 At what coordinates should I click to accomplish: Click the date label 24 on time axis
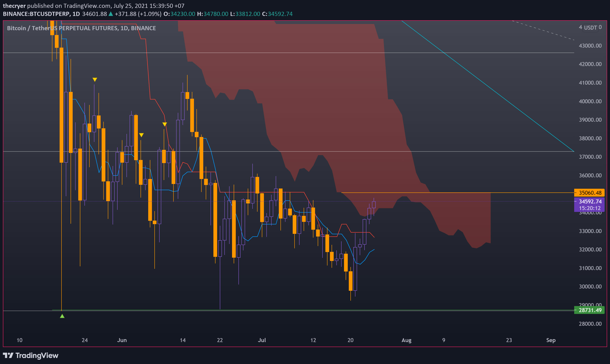click(x=85, y=340)
